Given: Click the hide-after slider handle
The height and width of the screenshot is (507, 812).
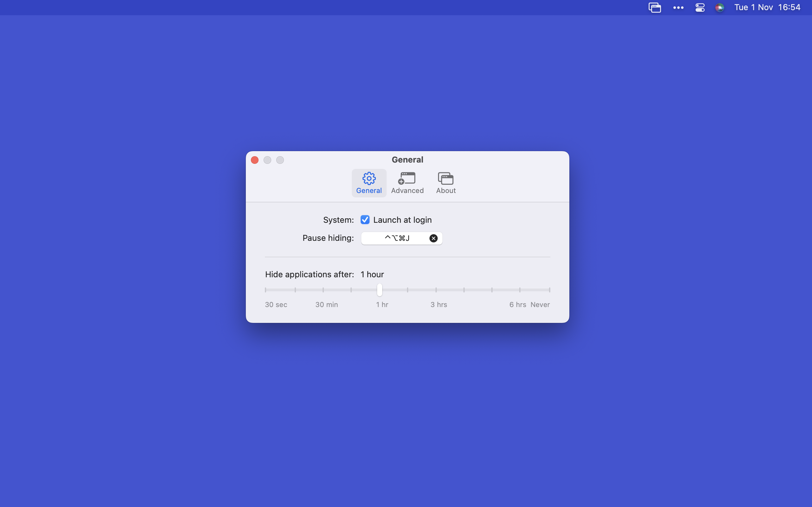Looking at the screenshot, I should point(379,290).
